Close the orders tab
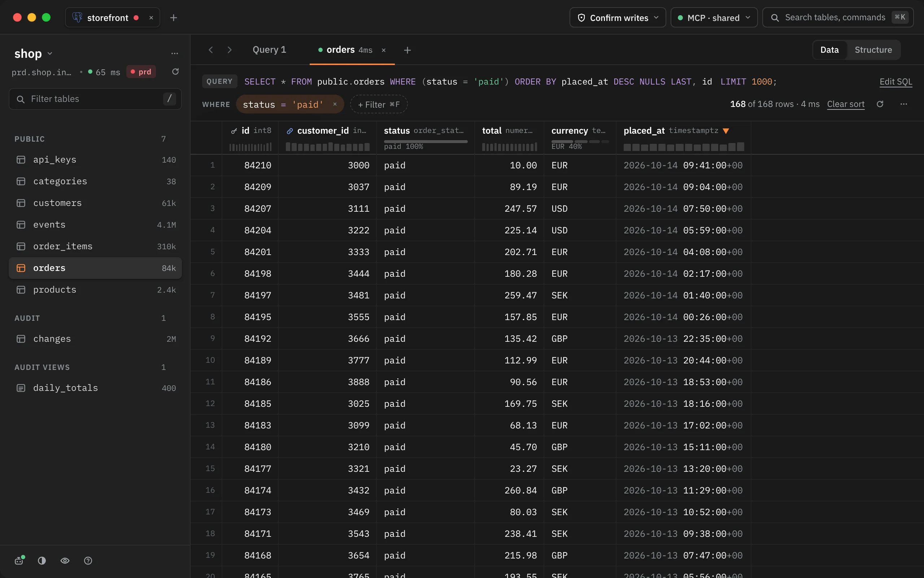This screenshot has width=924, height=578. tap(384, 50)
